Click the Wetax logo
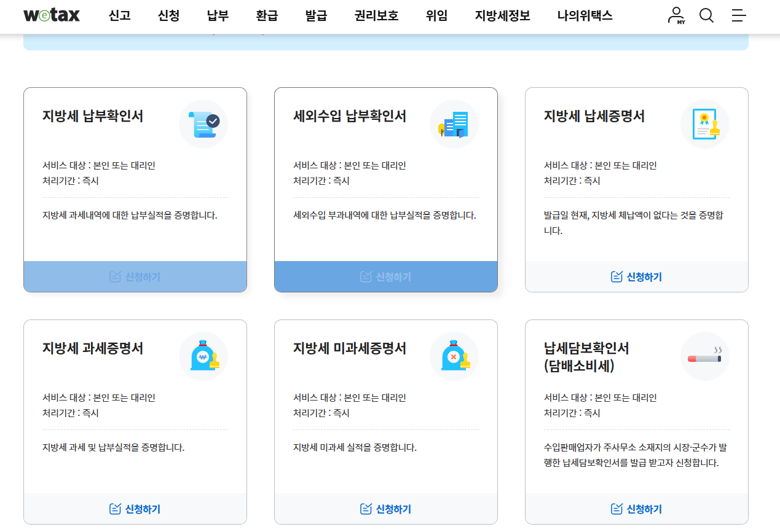The height and width of the screenshot is (532, 780). (52, 15)
